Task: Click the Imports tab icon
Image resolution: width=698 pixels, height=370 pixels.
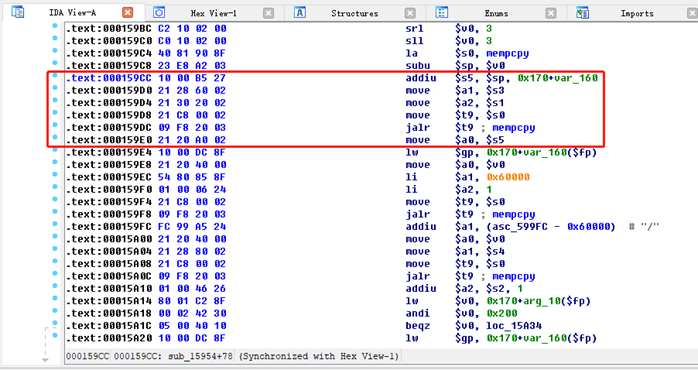Action: point(583,12)
